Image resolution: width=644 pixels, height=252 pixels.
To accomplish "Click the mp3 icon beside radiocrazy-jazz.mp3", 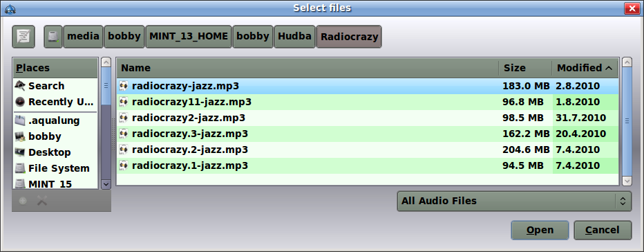I will point(124,86).
